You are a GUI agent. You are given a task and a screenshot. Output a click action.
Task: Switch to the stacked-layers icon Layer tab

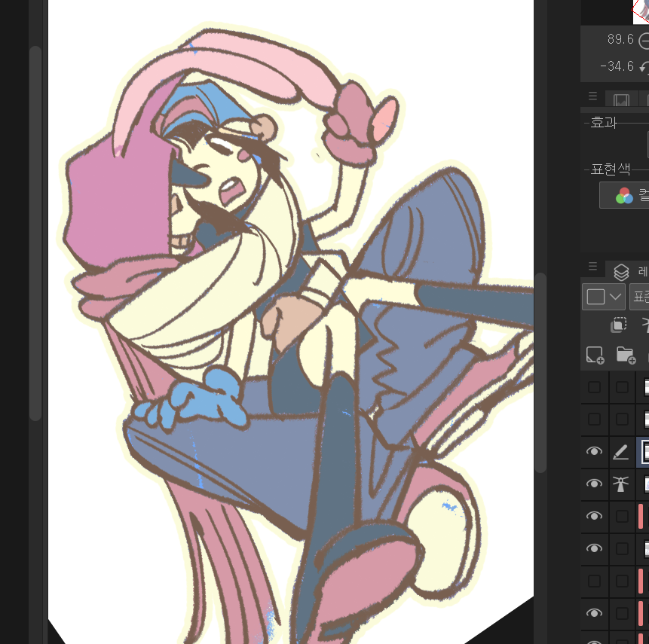(x=621, y=272)
